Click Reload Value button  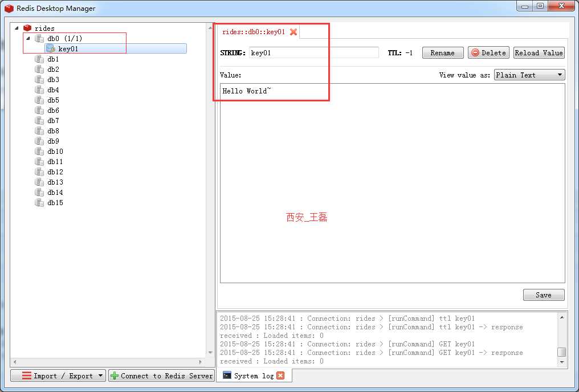539,53
